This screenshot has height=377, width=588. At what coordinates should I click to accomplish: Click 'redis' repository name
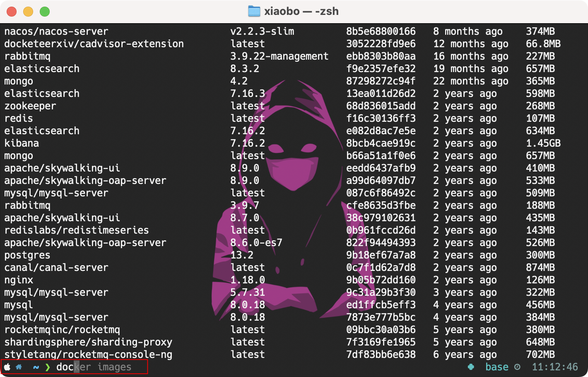[x=19, y=118]
